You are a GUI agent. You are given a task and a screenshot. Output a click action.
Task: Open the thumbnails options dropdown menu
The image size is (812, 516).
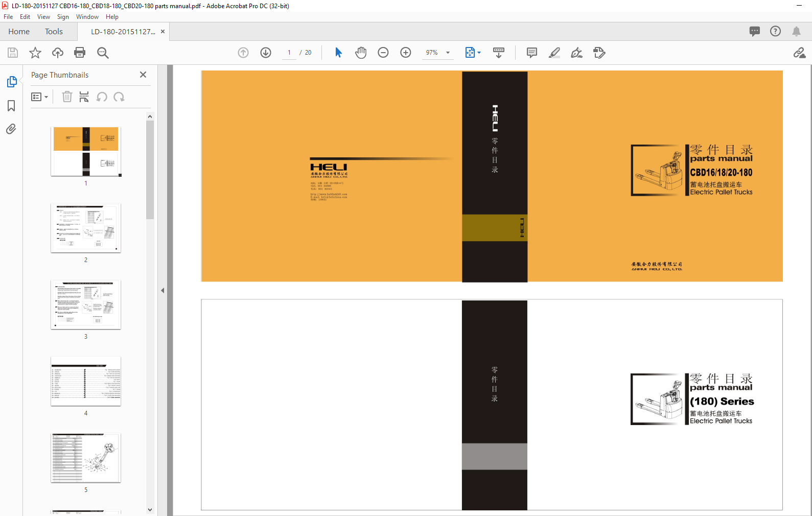point(40,97)
